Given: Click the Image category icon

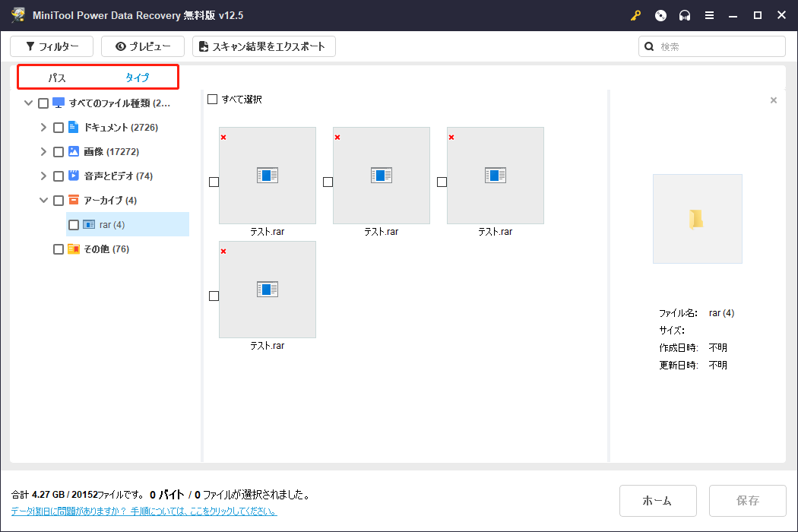Looking at the screenshot, I should [74, 151].
